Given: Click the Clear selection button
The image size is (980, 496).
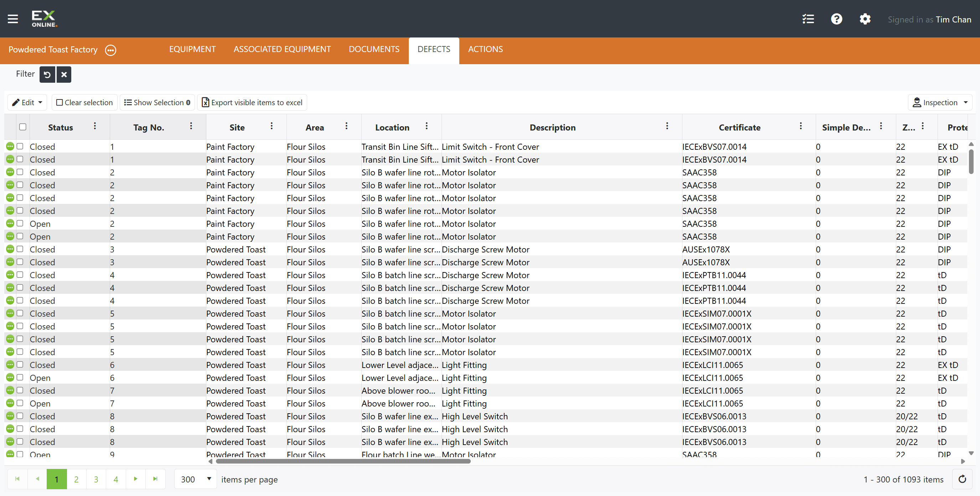Looking at the screenshot, I should click(84, 102).
